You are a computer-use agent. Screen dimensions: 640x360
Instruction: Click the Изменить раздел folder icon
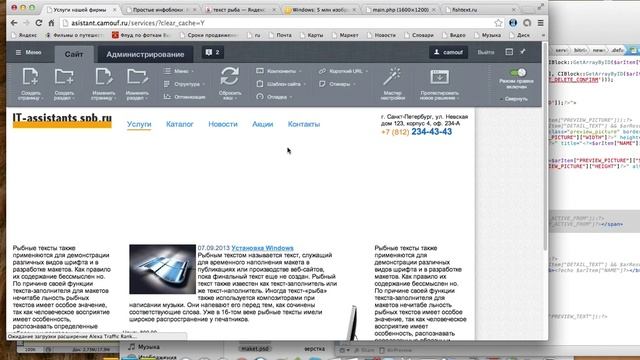tap(137, 77)
